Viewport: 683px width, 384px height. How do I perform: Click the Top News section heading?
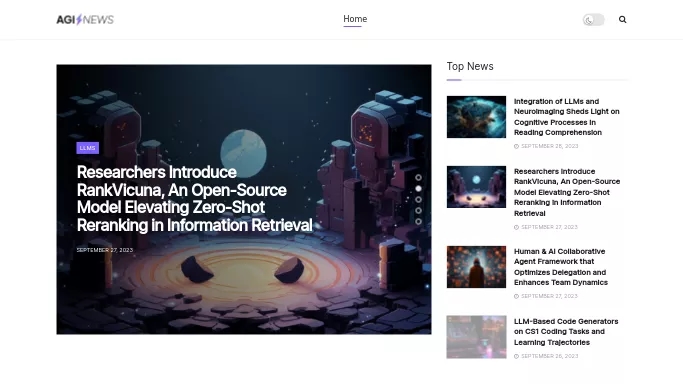click(470, 66)
